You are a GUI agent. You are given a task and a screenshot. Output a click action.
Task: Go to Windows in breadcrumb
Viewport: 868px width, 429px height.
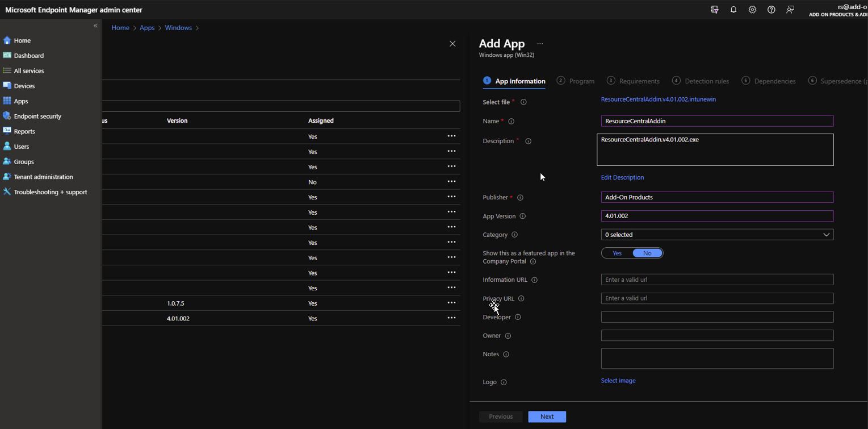(178, 28)
